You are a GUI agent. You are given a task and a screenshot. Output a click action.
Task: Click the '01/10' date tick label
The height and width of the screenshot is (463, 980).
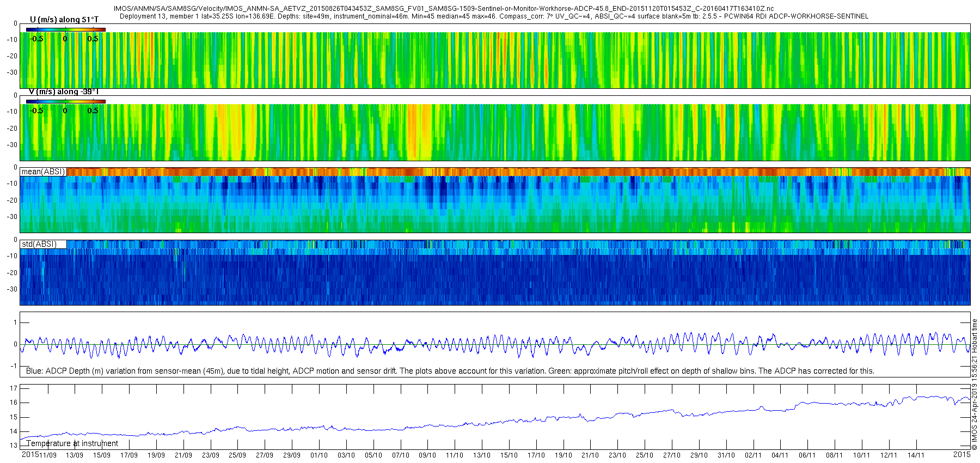click(x=319, y=455)
